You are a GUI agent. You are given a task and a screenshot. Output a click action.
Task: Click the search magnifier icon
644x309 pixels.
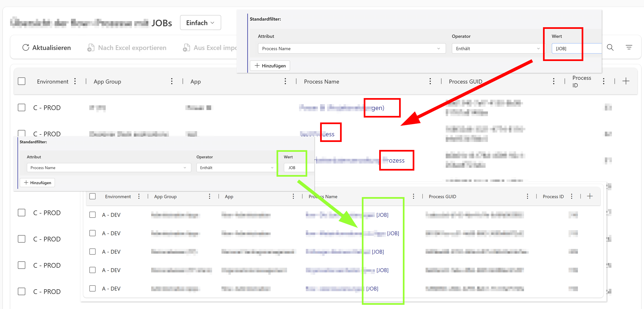[x=610, y=47]
